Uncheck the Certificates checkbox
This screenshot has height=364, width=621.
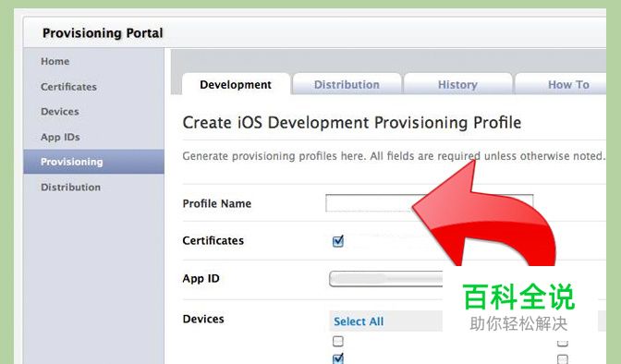pyautogui.click(x=338, y=241)
